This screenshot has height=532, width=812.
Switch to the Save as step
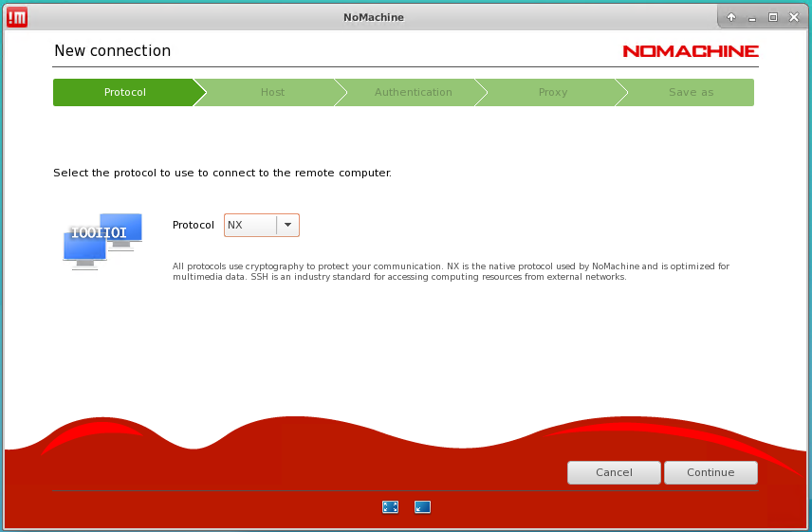click(x=691, y=92)
